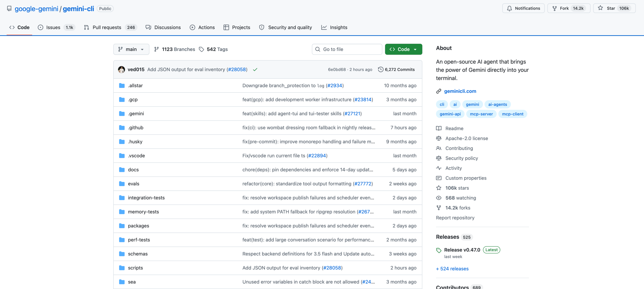This screenshot has height=289, width=644.
Task: Open PR #22894 in .vscode row
Action: click(317, 156)
